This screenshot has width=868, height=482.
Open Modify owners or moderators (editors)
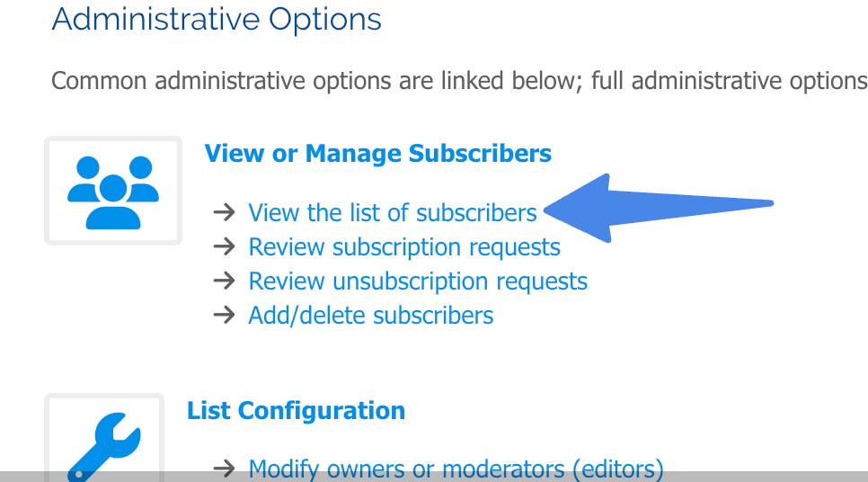[456, 469]
